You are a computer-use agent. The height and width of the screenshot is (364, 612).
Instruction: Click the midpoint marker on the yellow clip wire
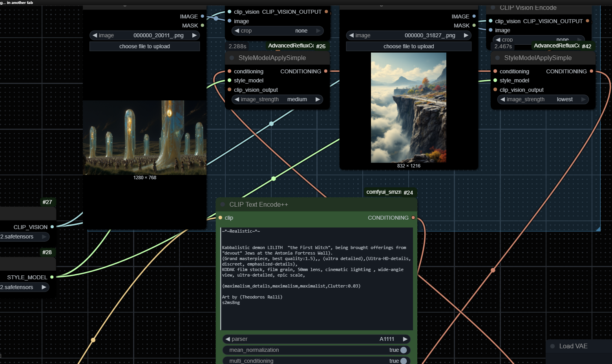point(93,340)
